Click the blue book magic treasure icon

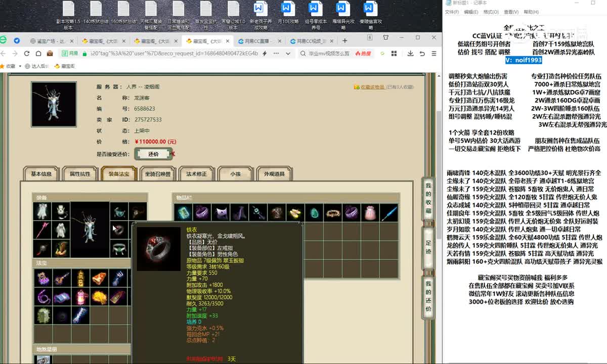(x=61, y=297)
